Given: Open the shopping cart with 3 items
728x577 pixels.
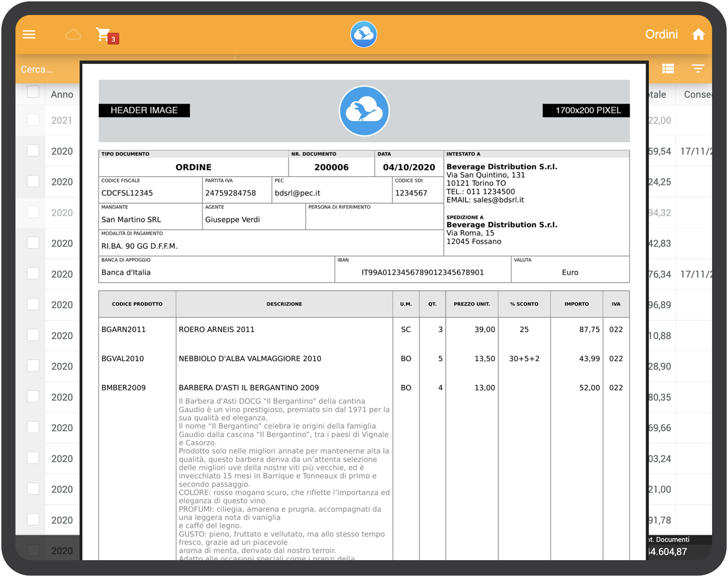Looking at the screenshot, I should pos(107,35).
